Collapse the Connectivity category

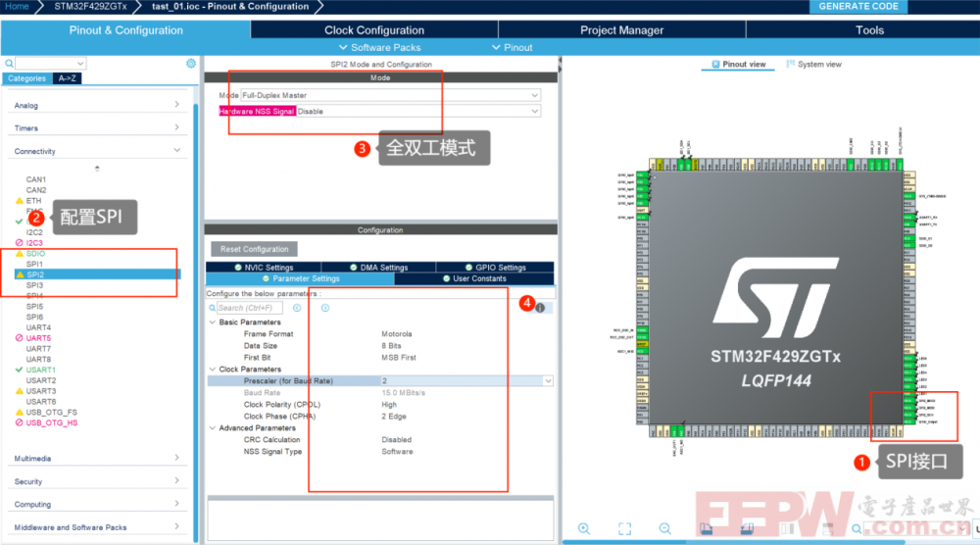click(97, 151)
